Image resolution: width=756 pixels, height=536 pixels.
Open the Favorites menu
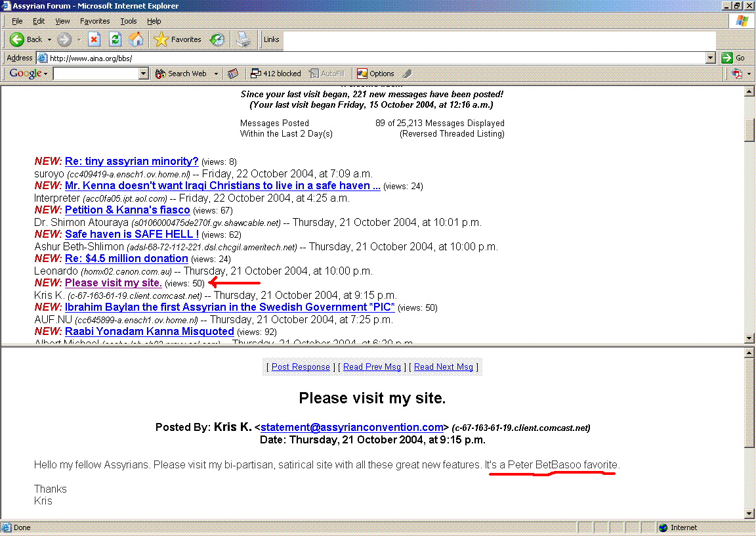point(95,21)
